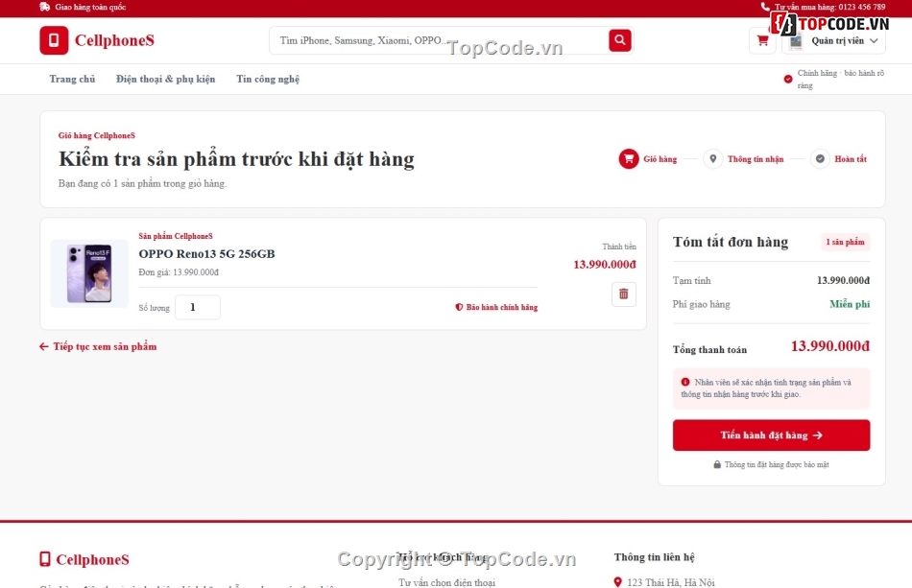
Task: Open the OPPO Reno13 product thumbnail
Action: 89,273
